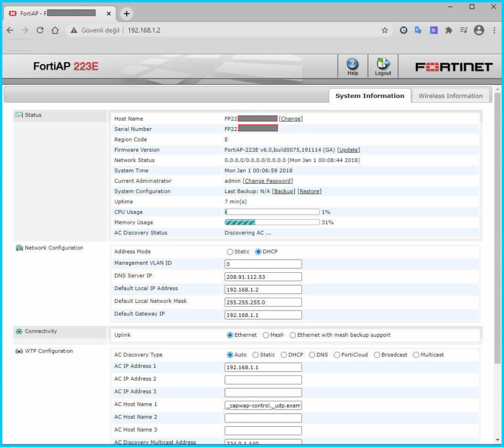
Task: Open the Chrome profile avatar
Action: coord(478,30)
